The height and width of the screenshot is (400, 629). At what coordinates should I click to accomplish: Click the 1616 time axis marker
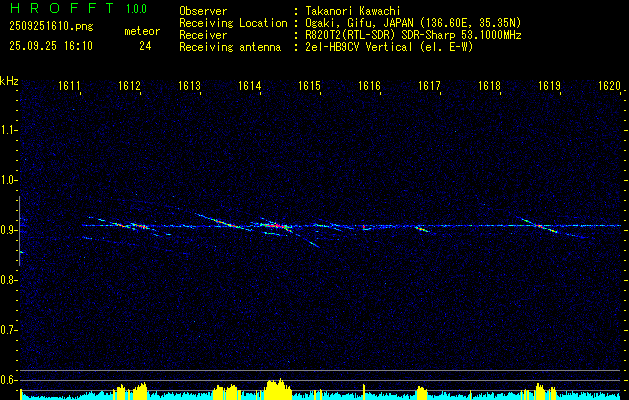(x=369, y=85)
